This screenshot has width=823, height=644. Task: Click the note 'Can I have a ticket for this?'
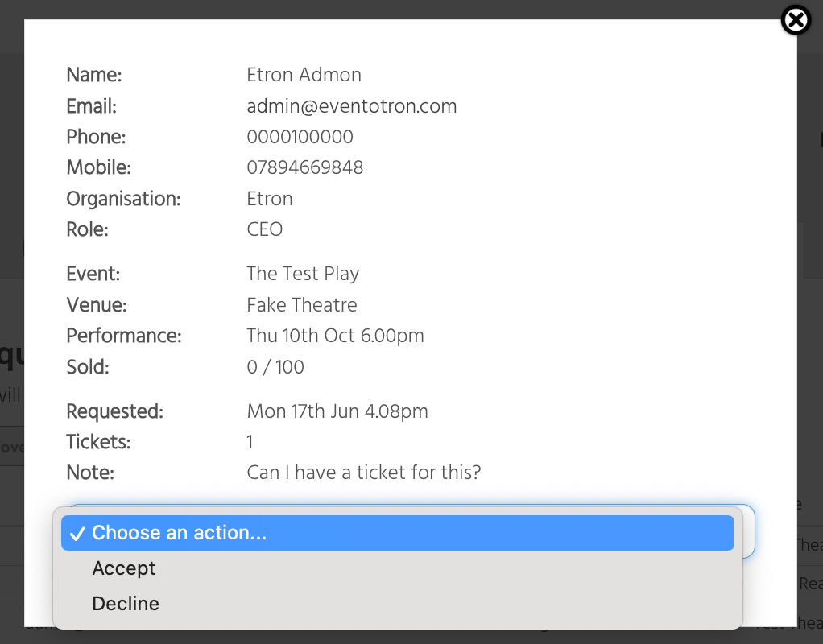pyautogui.click(x=364, y=473)
